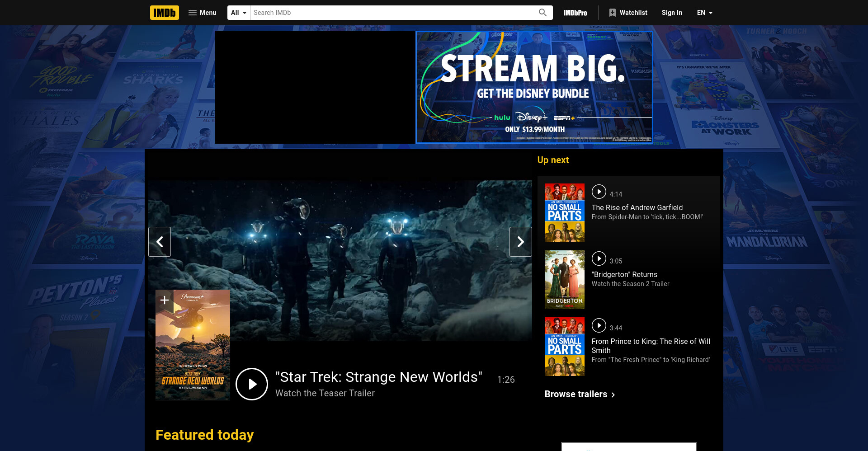Open the Stream Big Disney Bundle ad

pos(534,87)
